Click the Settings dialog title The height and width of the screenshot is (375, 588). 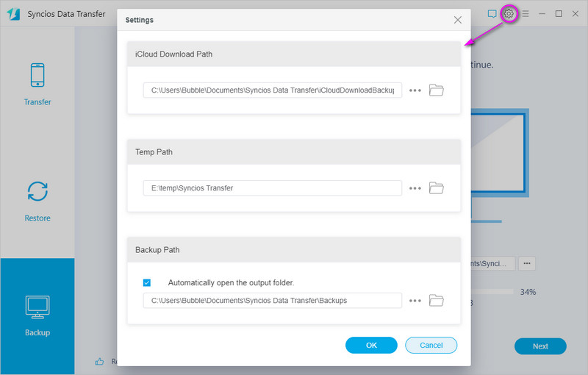[139, 20]
